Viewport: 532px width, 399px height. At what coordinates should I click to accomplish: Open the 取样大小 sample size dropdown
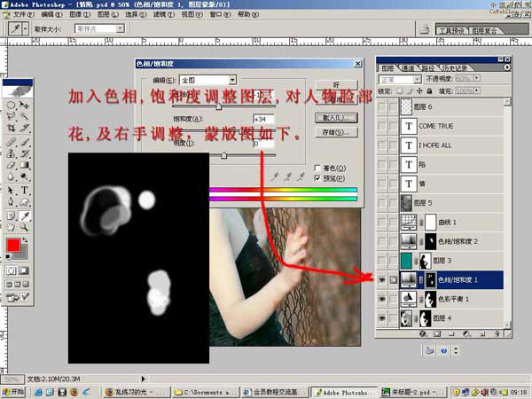(x=99, y=29)
